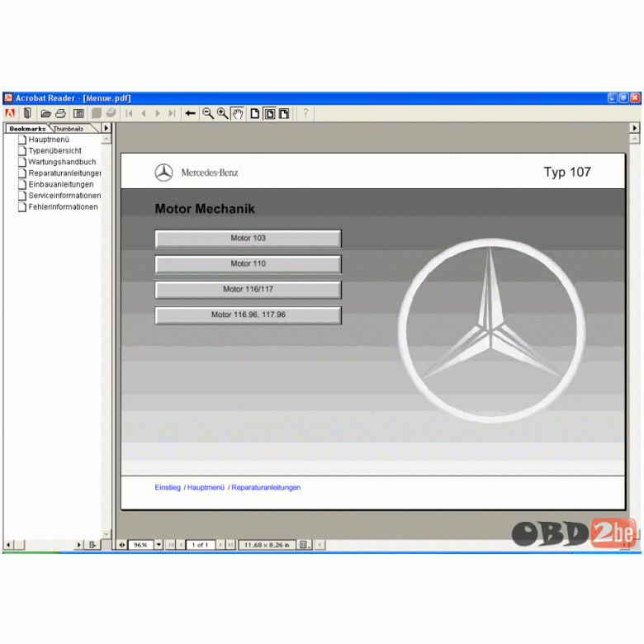This screenshot has width=644, height=644.
Task: Open a file with the folder icon
Action: 45,113
